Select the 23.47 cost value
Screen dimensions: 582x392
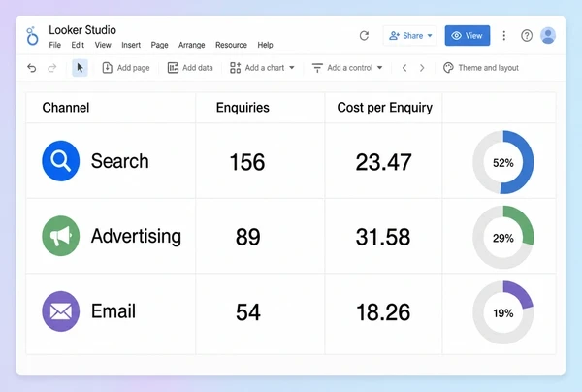383,162
